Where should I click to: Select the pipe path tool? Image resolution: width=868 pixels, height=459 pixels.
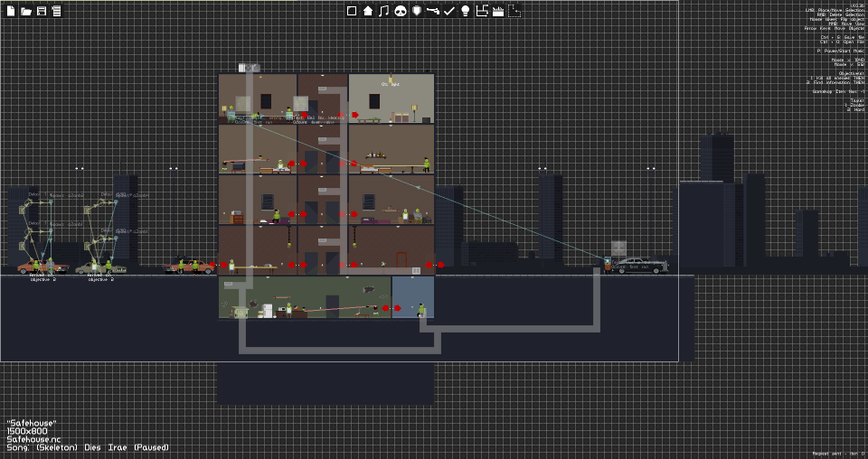482,11
